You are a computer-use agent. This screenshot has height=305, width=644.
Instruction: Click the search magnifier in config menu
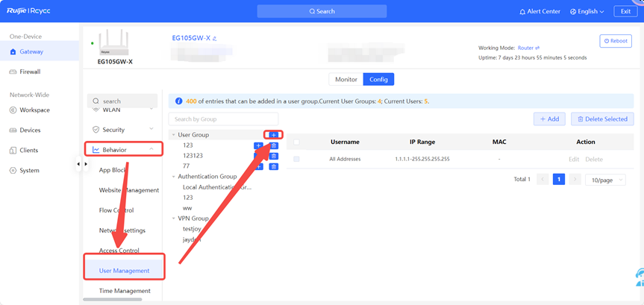(x=96, y=101)
